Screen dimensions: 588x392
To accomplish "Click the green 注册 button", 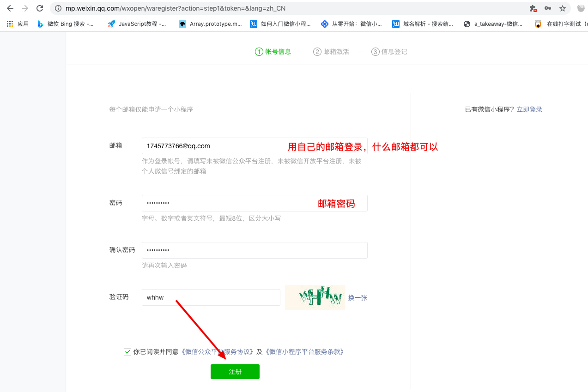I will pos(235,372).
